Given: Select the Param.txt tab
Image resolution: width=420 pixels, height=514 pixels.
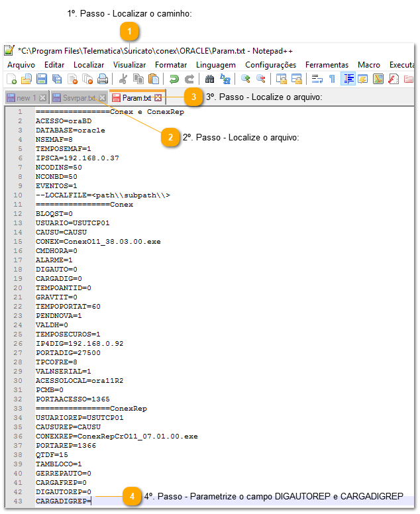Looking at the screenshot, I should point(137,97).
